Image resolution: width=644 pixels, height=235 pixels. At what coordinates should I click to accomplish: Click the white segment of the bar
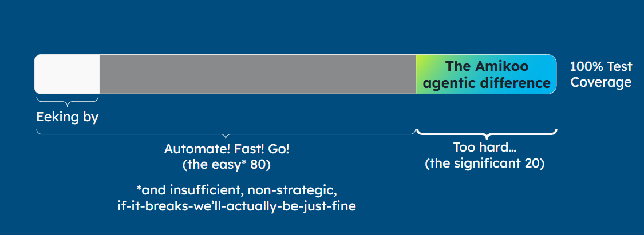point(67,74)
